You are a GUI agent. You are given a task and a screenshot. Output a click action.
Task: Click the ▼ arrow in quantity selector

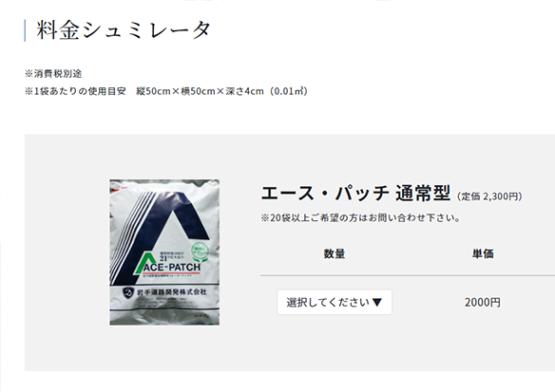tap(377, 302)
